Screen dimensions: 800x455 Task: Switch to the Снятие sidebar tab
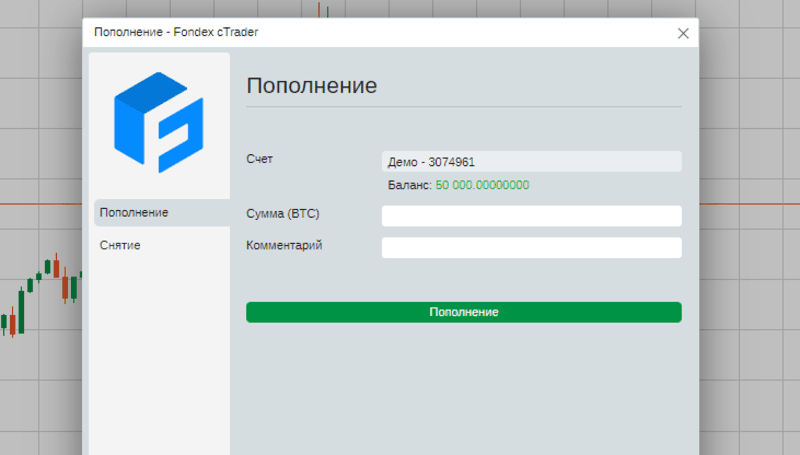[x=120, y=245]
